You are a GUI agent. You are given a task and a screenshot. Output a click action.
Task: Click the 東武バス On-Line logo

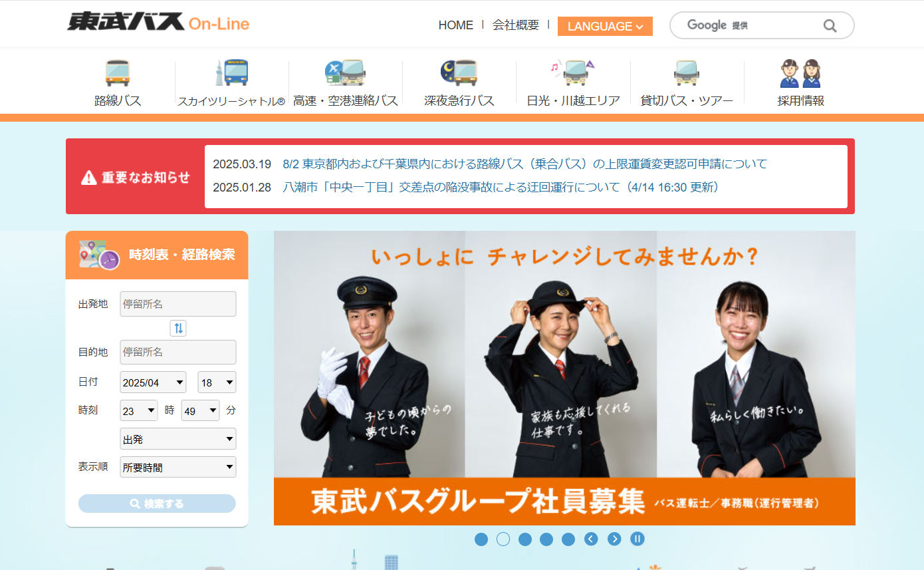coord(158,22)
